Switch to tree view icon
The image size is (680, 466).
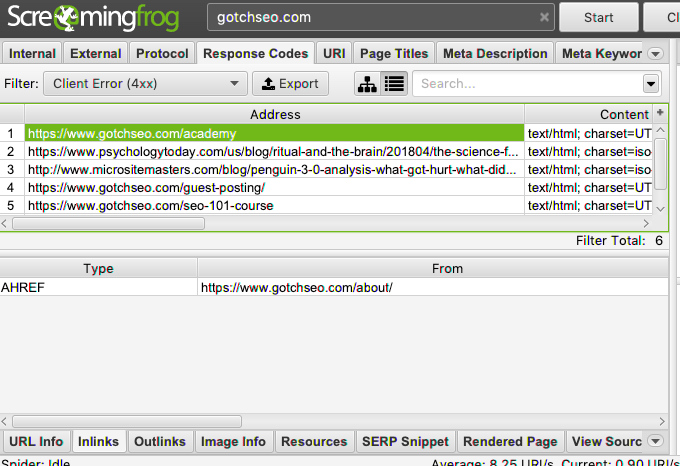point(368,84)
